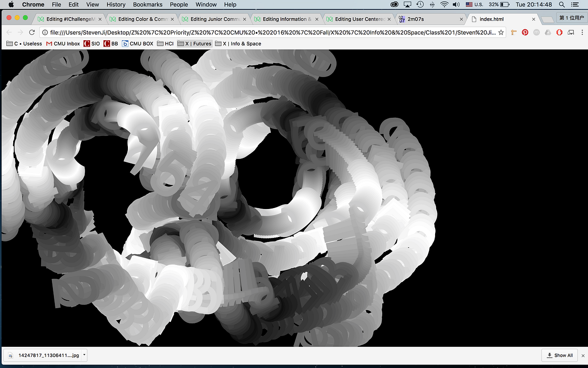This screenshot has height=368, width=588.
Task: Open the Bookmarks menu
Action: 148,4
